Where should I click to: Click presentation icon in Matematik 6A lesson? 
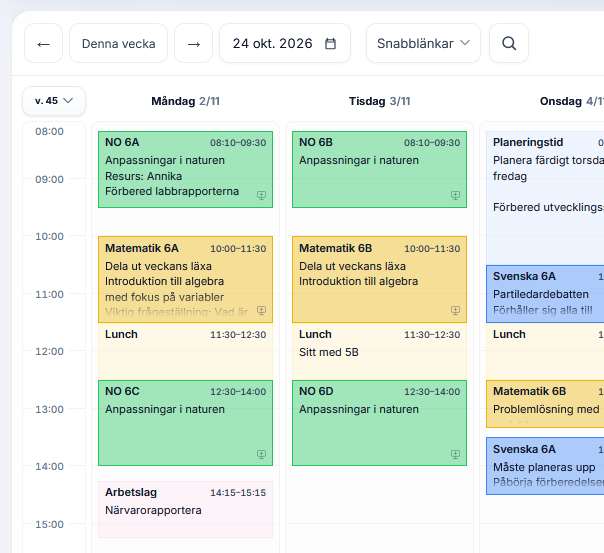(262, 310)
